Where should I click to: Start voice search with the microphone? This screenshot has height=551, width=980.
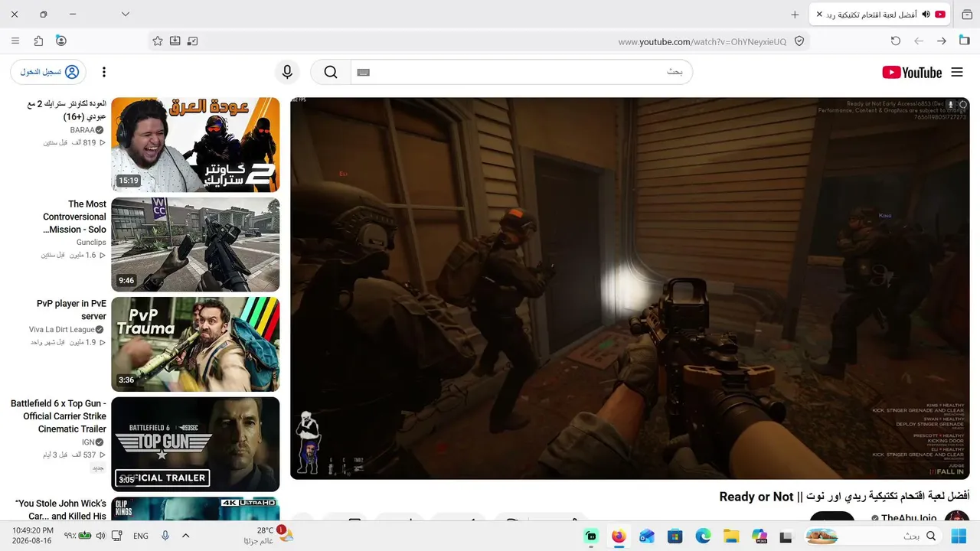click(287, 72)
